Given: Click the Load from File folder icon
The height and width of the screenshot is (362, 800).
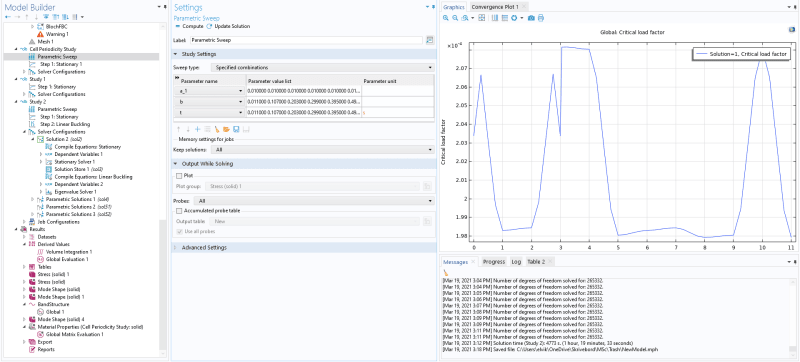Looking at the screenshot, I should tap(226, 129).
